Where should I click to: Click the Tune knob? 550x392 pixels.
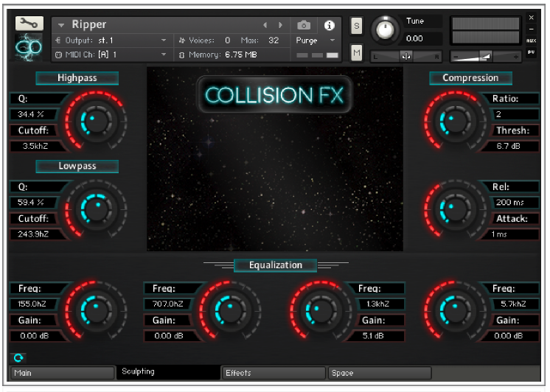click(384, 29)
